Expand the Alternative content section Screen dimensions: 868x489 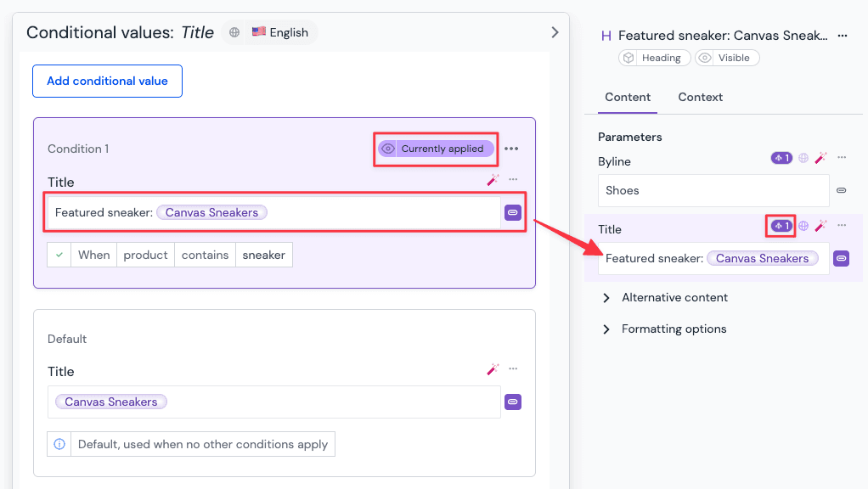(665, 298)
